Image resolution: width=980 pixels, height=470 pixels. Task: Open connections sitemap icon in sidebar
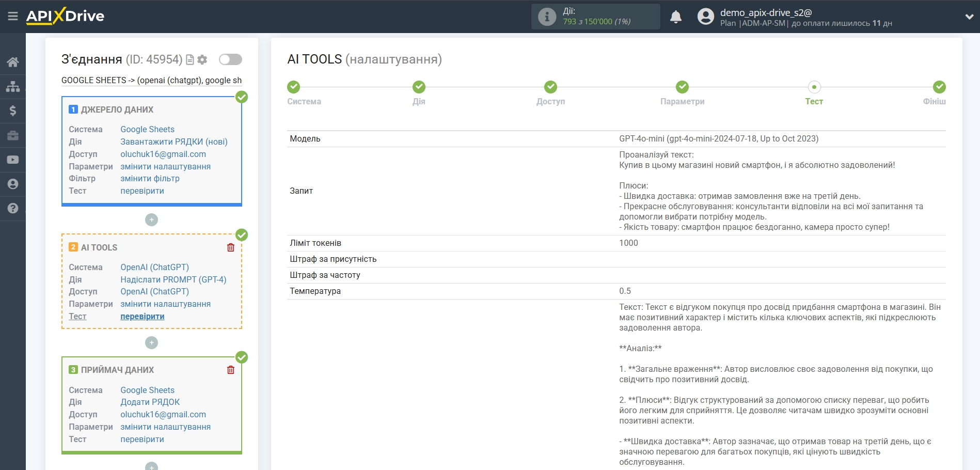point(13,86)
